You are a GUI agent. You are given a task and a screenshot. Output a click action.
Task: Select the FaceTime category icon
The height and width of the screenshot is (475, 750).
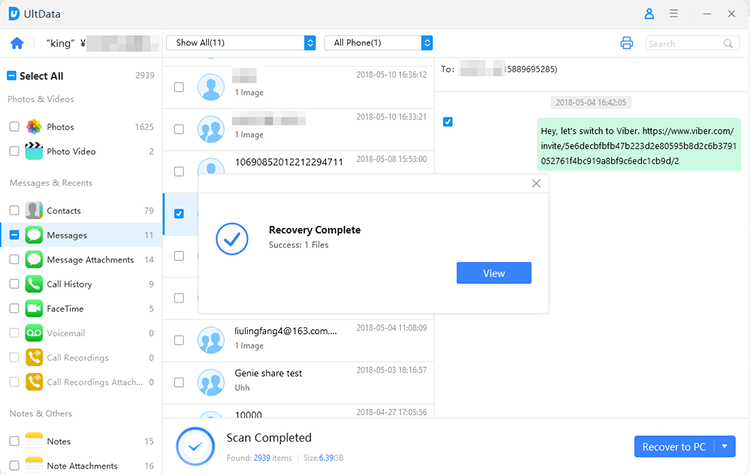point(34,309)
